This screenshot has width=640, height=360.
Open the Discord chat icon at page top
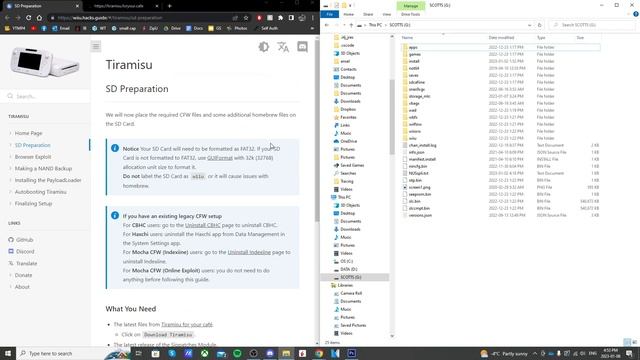click(302, 47)
